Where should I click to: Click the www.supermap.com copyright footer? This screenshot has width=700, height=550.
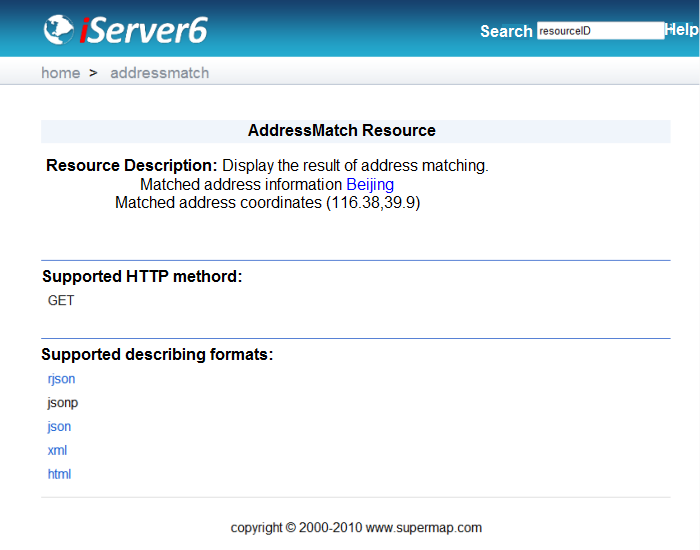coord(356,528)
